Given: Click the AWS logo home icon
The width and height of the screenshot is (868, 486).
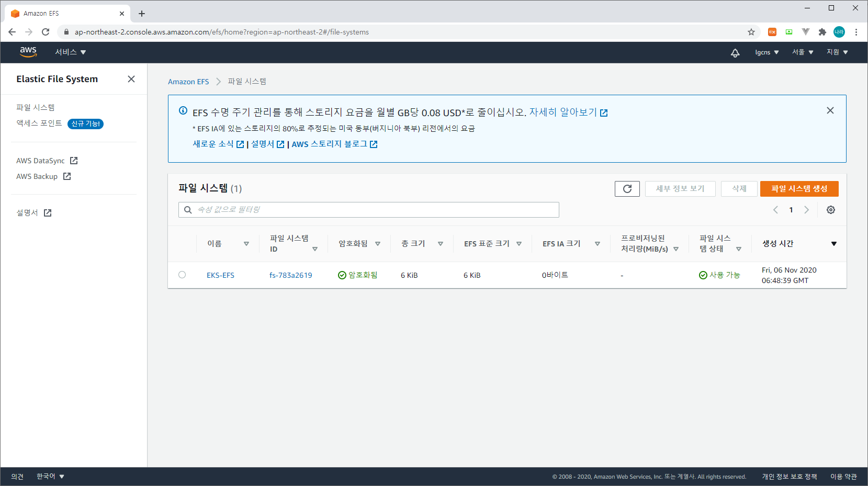Looking at the screenshot, I should [28, 52].
